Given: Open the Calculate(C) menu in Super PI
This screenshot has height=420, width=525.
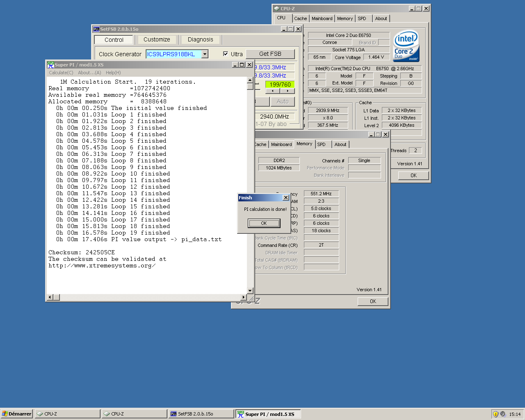Looking at the screenshot, I should coord(61,73).
